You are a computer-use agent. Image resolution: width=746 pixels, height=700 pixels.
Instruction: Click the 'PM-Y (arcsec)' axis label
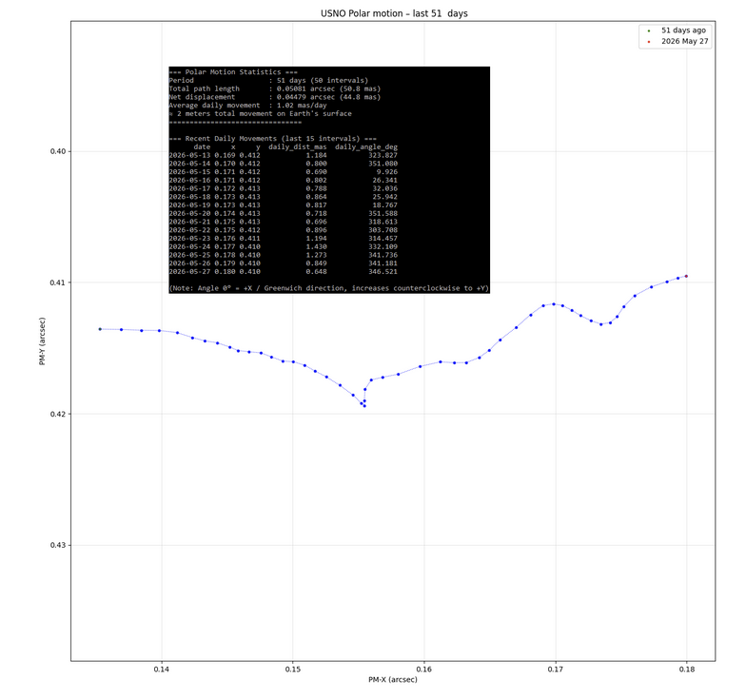(42, 340)
